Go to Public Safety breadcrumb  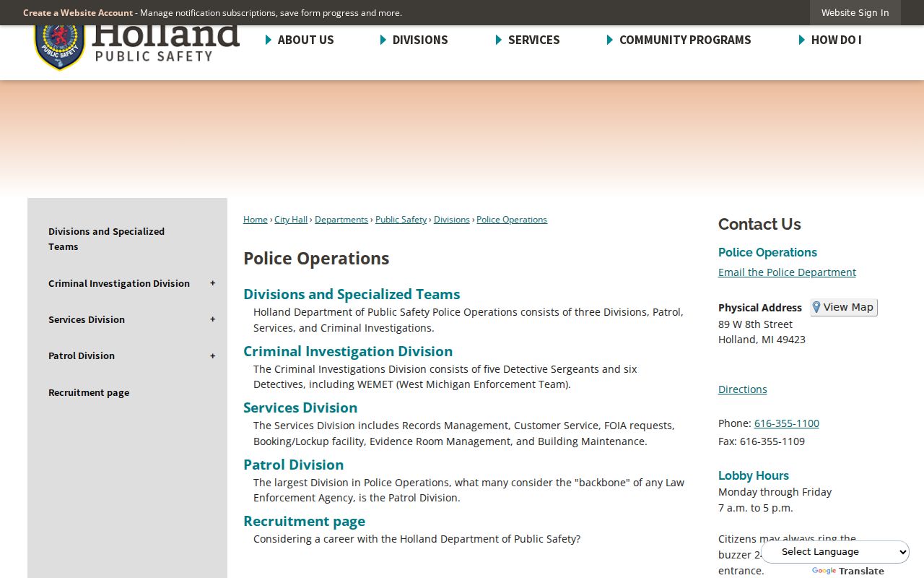point(401,219)
